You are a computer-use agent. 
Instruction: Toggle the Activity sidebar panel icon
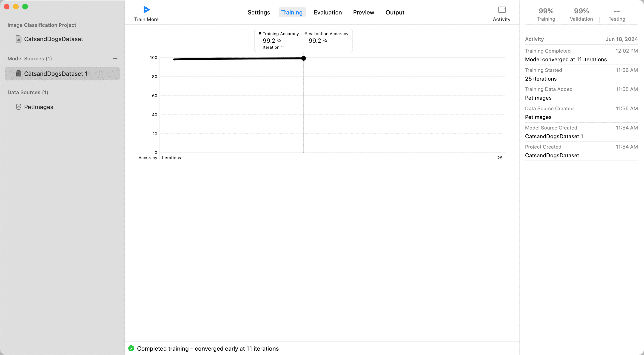[x=502, y=10]
